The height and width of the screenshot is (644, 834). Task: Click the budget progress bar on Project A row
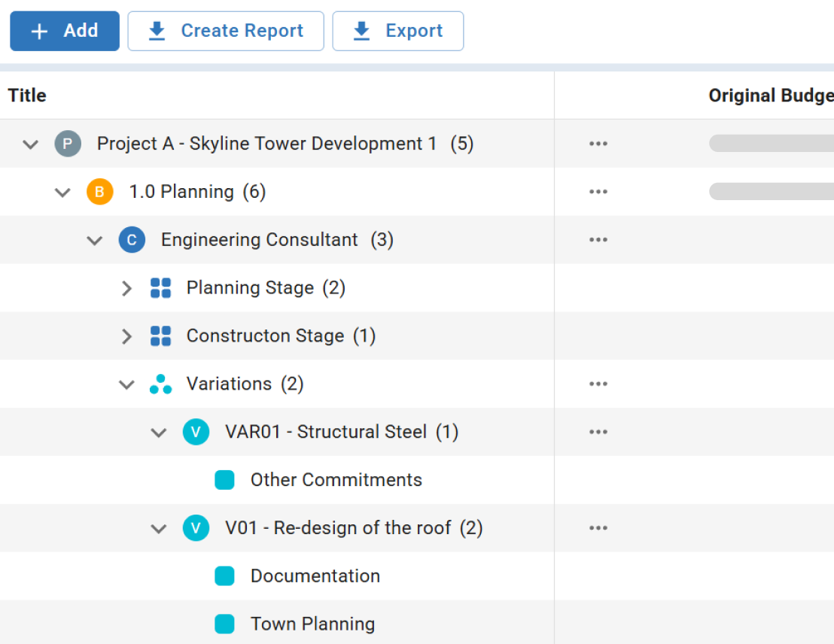point(769,144)
